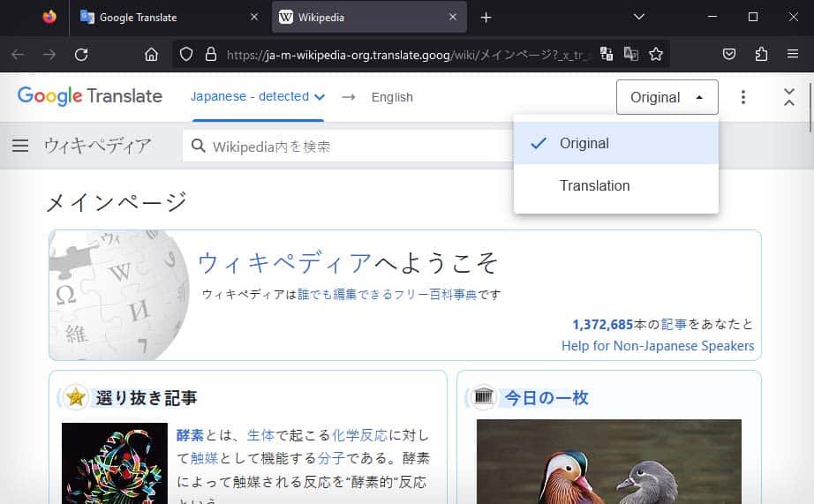Open the 1,372,685 article count link
Image resolution: width=814 pixels, height=504 pixels.
[602, 325]
